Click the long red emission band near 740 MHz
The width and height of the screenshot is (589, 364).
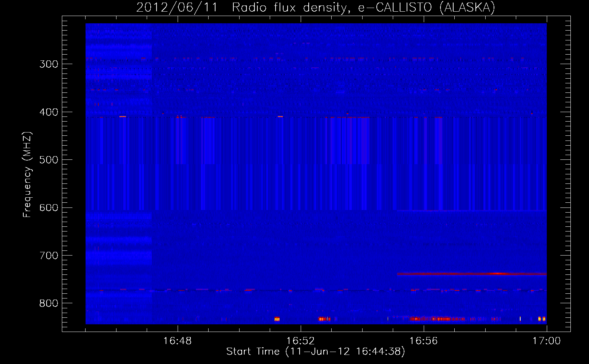472,274
